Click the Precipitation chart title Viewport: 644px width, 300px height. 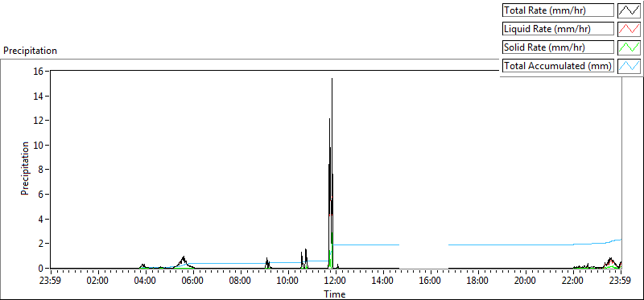tap(30, 51)
